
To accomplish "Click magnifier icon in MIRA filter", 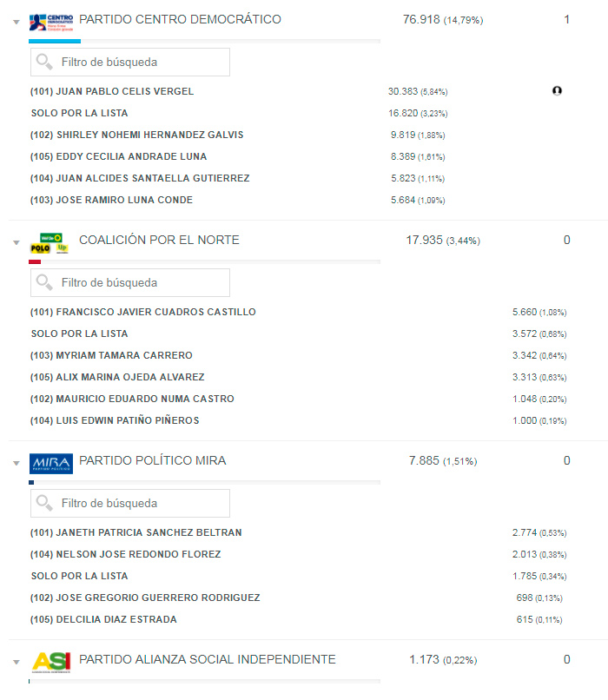I will click(x=44, y=504).
